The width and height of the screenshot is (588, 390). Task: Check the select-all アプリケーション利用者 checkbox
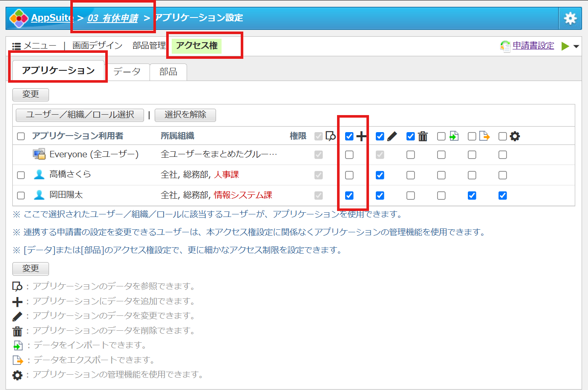click(x=21, y=136)
